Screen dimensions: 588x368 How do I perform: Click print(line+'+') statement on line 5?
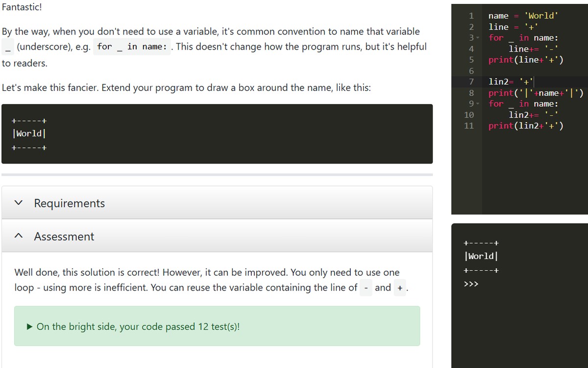pos(526,60)
